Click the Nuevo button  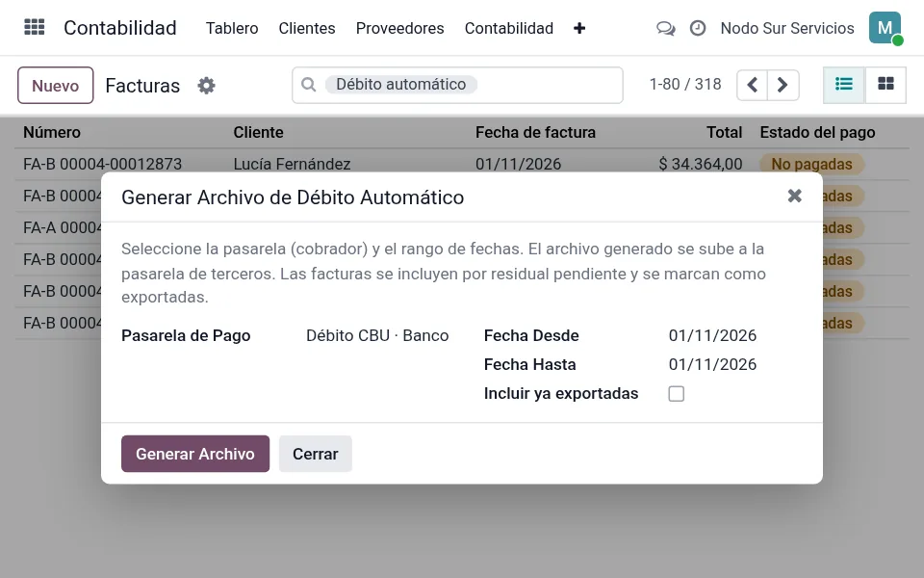[56, 86]
